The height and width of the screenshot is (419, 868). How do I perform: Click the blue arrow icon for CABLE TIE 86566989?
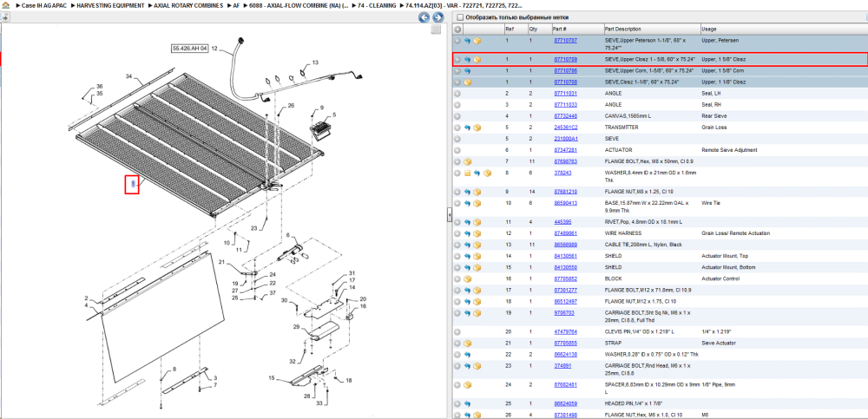coord(467,245)
